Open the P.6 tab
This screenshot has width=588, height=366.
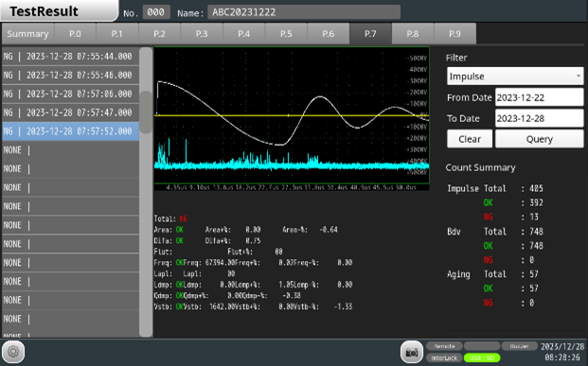pyautogui.click(x=329, y=34)
